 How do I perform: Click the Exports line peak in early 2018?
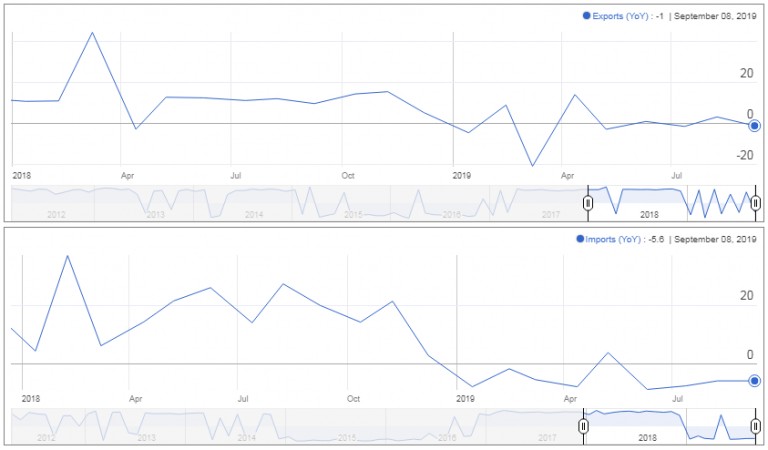pyautogui.click(x=92, y=32)
